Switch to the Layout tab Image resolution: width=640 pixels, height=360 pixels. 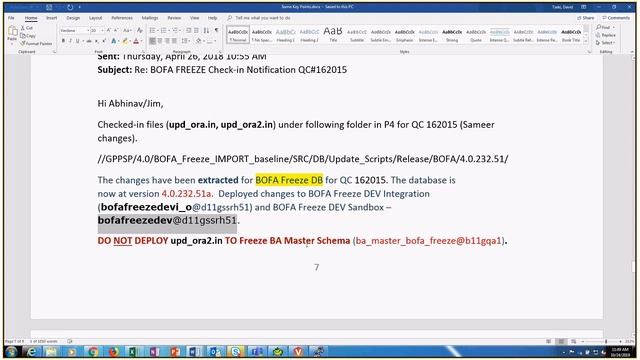pyautogui.click(x=96, y=18)
